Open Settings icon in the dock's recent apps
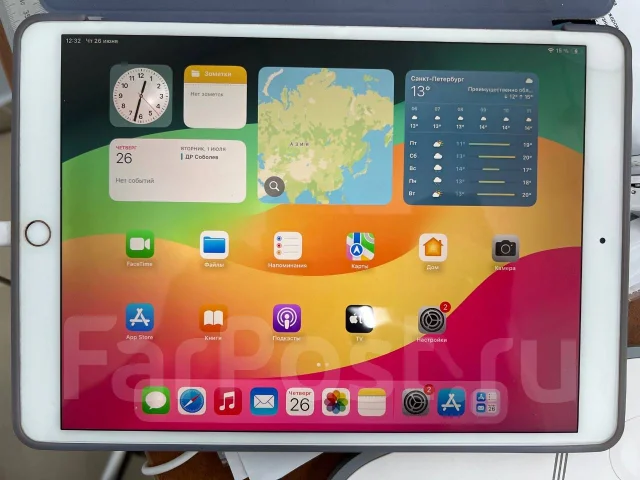 (416, 403)
